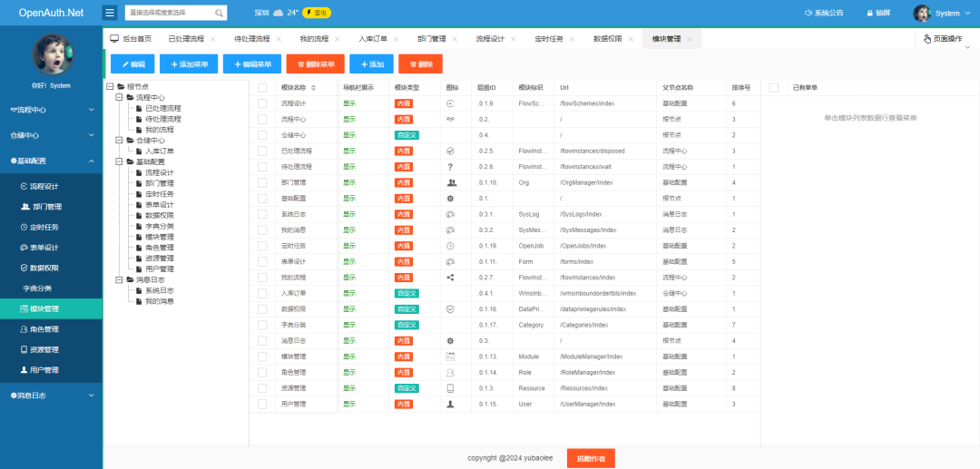Toggle the checkbox beside 已有菜单 header

(774, 88)
